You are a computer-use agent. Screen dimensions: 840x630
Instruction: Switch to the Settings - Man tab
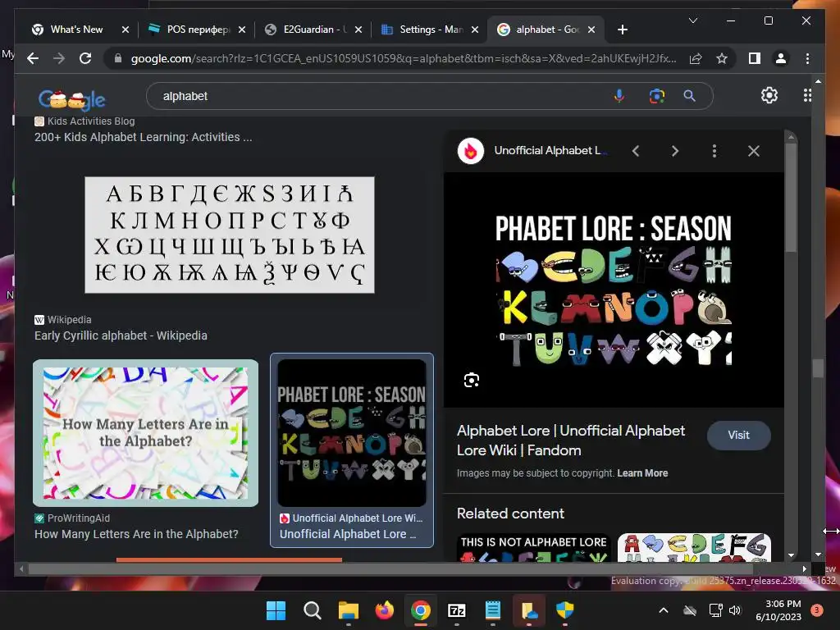pyautogui.click(x=431, y=30)
